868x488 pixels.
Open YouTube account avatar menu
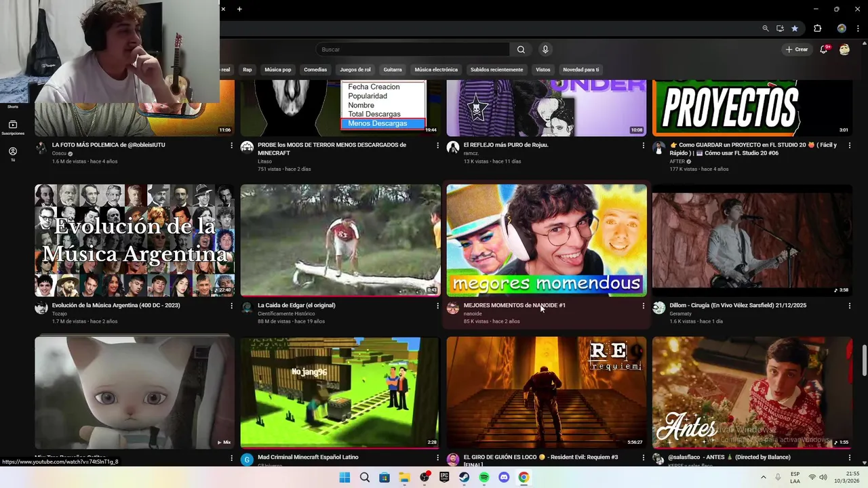844,49
